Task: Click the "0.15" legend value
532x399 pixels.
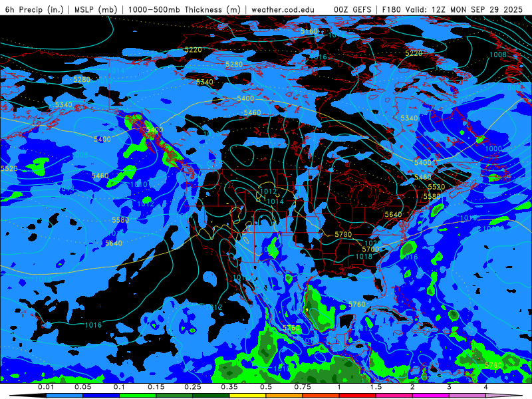Action: coord(156,387)
